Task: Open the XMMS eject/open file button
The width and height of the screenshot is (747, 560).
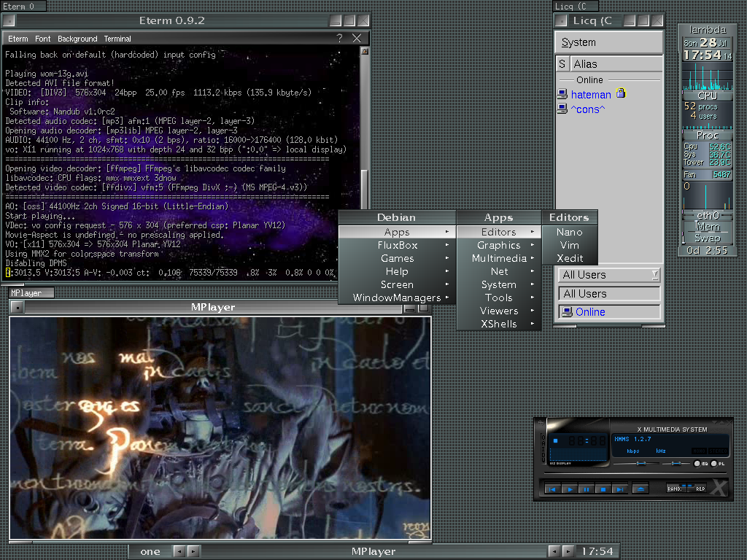Action: pos(640,489)
